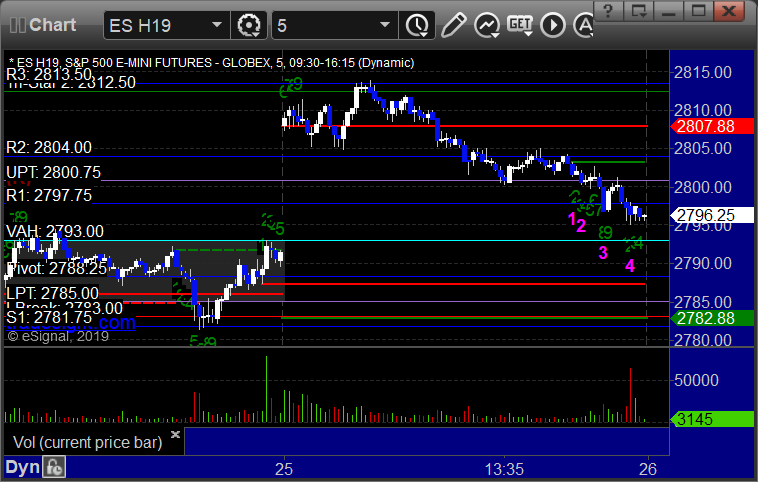
Task: Click the R1: 2797.75 pivot label
Action: [49, 195]
